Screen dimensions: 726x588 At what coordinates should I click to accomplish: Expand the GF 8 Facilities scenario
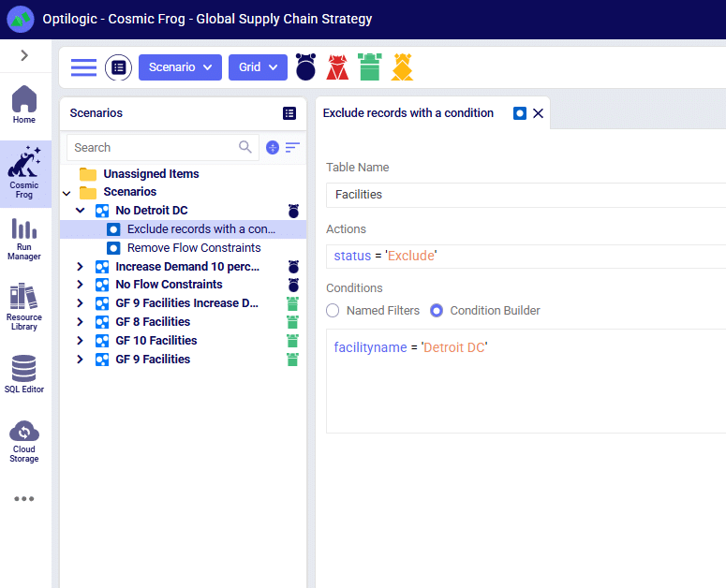point(80,322)
